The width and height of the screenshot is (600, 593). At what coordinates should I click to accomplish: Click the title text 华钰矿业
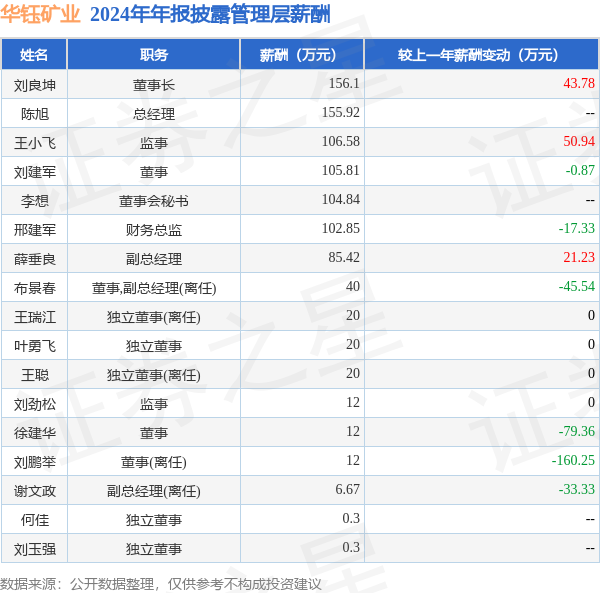40,15
